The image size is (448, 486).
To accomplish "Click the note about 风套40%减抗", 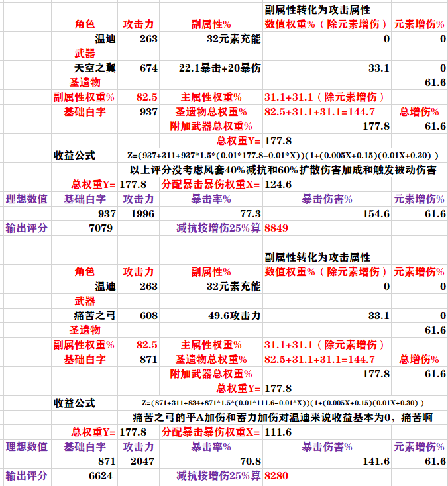I will pyautogui.click(x=283, y=170).
